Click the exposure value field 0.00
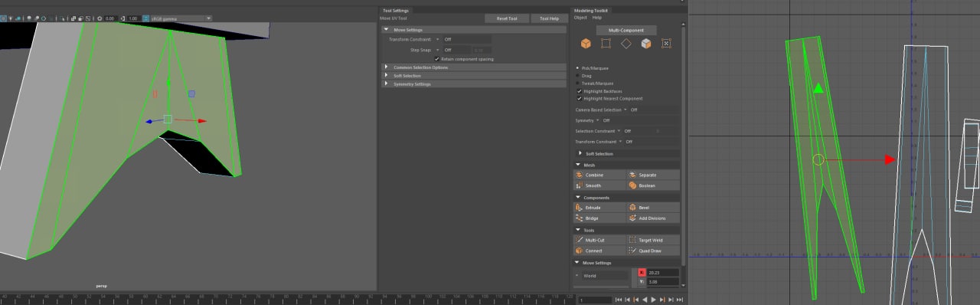Image resolution: width=980 pixels, height=305 pixels. [x=110, y=18]
